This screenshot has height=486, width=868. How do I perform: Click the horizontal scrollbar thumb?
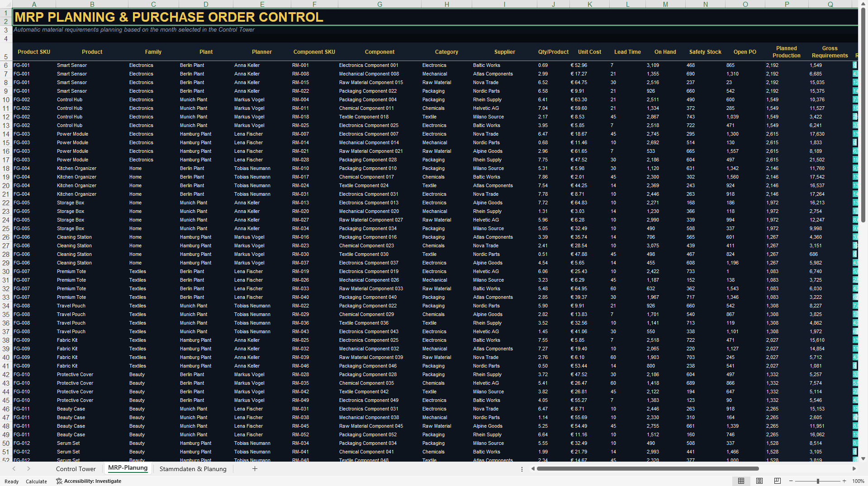click(x=648, y=469)
